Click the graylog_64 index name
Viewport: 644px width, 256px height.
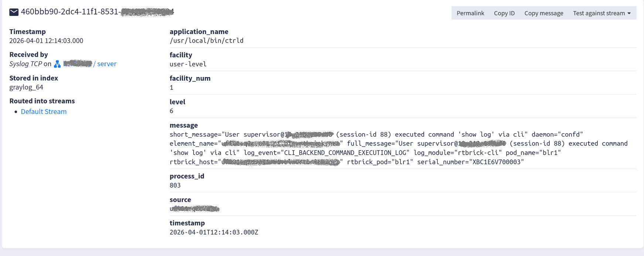pyautogui.click(x=26, y=87)
